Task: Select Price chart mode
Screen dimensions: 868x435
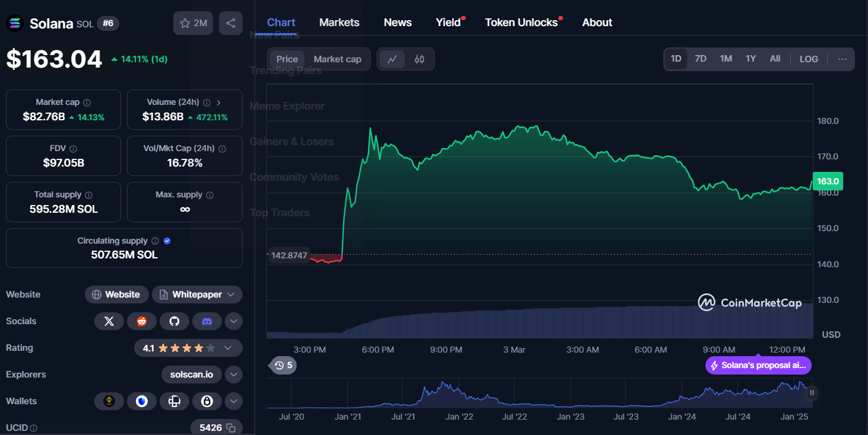Action: pos(287,59)
